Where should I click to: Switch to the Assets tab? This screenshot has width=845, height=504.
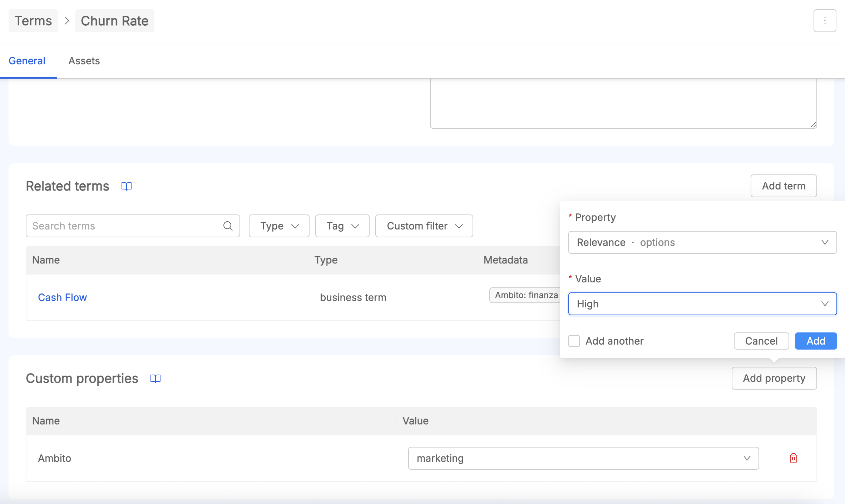84,61
